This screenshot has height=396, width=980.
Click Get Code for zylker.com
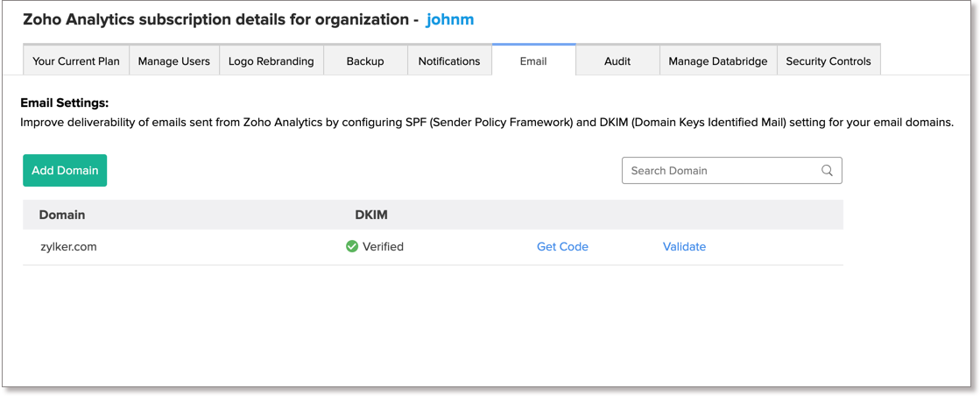coord(562,247)
